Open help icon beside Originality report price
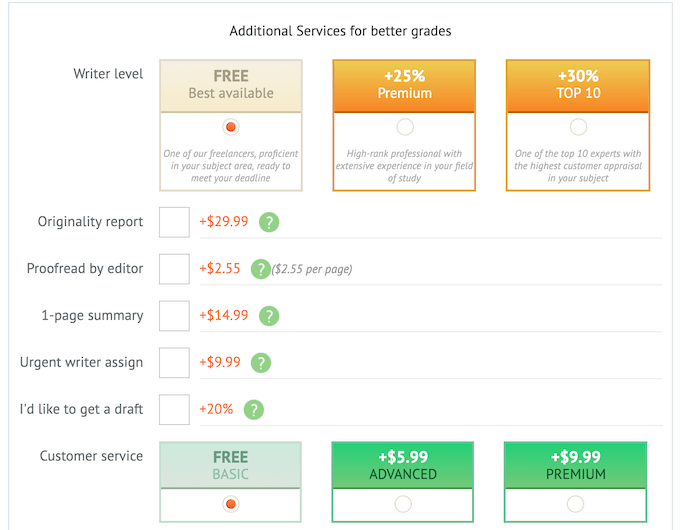The image size is (680, 530). 269,223
